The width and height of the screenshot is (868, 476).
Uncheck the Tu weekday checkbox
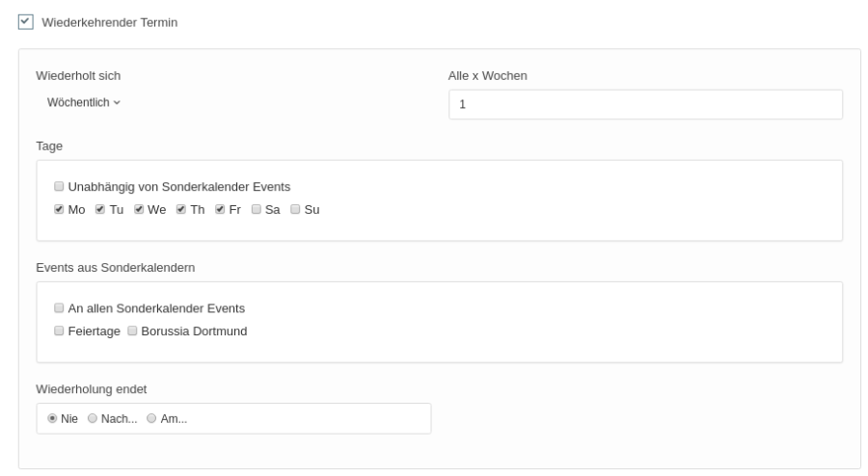[99, 209]
